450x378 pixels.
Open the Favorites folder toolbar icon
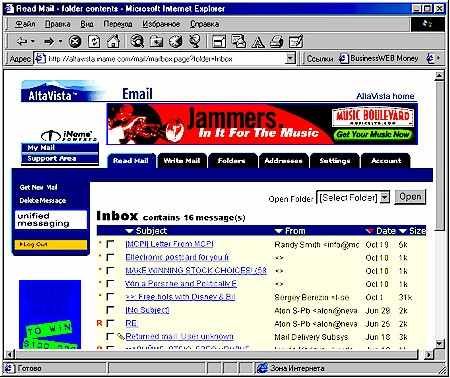pyautogui.click(x=156, y=42)
